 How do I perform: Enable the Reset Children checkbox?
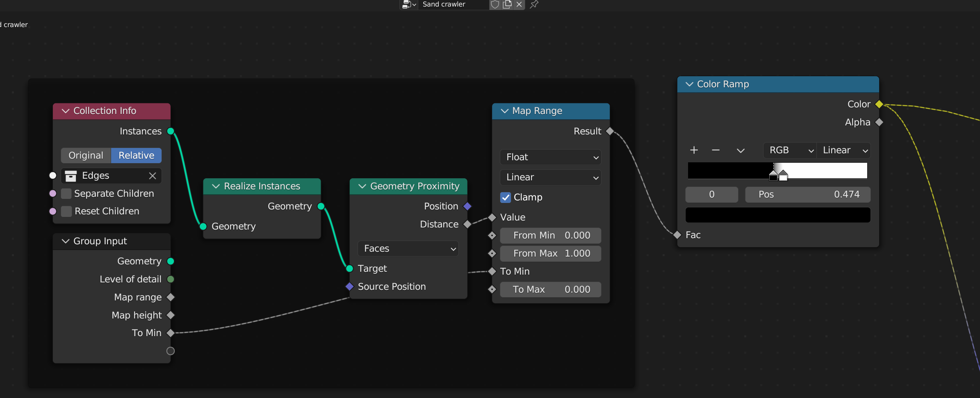[66, 212]
